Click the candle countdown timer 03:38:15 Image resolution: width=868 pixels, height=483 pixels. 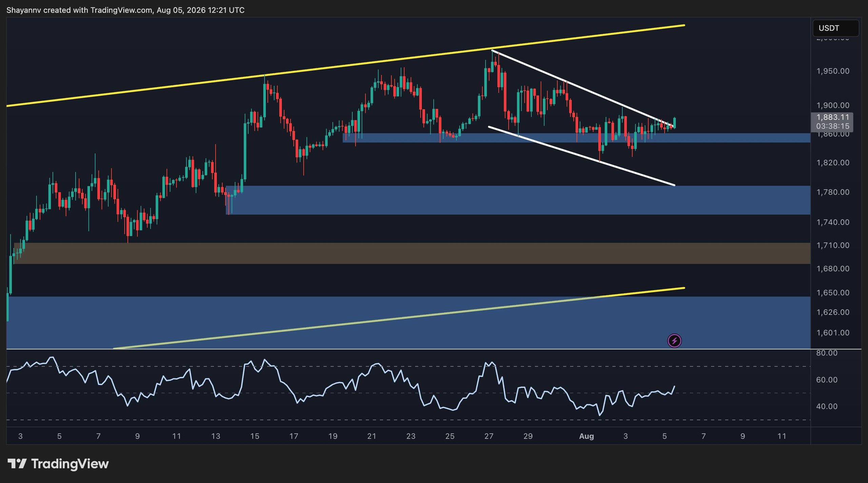click(x=833, y=126)
